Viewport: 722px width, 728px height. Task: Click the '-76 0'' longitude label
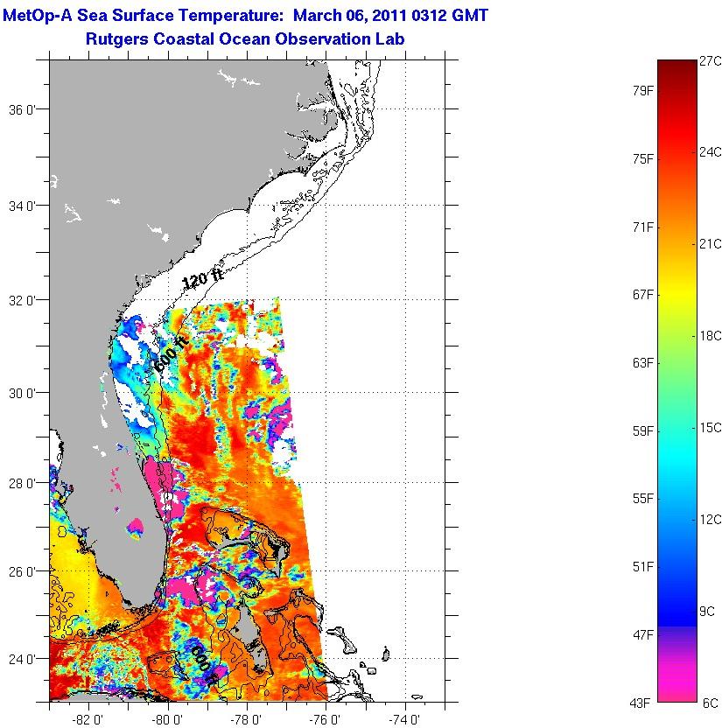pos(326,720)
